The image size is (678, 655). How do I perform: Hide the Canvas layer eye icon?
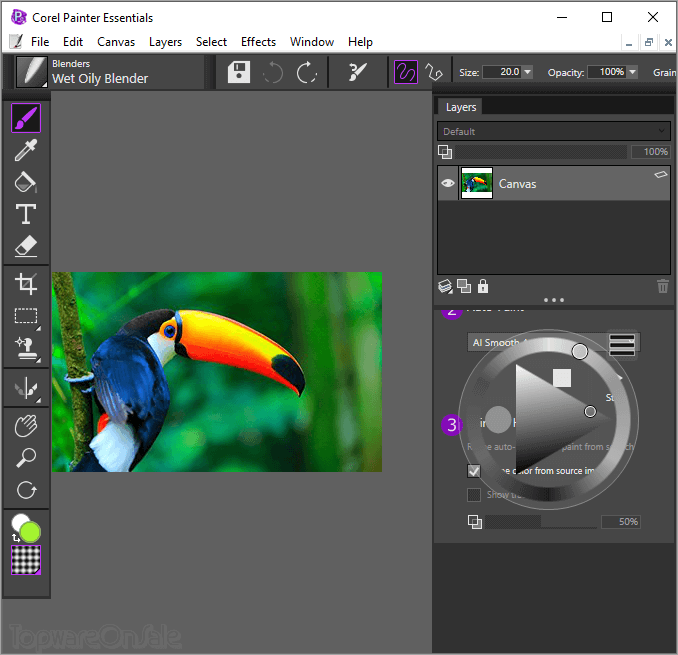[x=448, y=183]
